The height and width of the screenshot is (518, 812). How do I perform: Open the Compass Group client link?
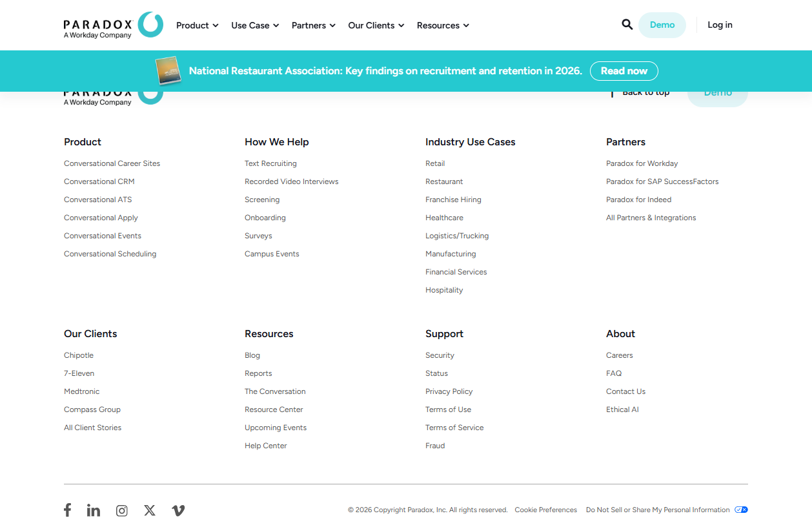pyautogui.click(x=92, y=409)
